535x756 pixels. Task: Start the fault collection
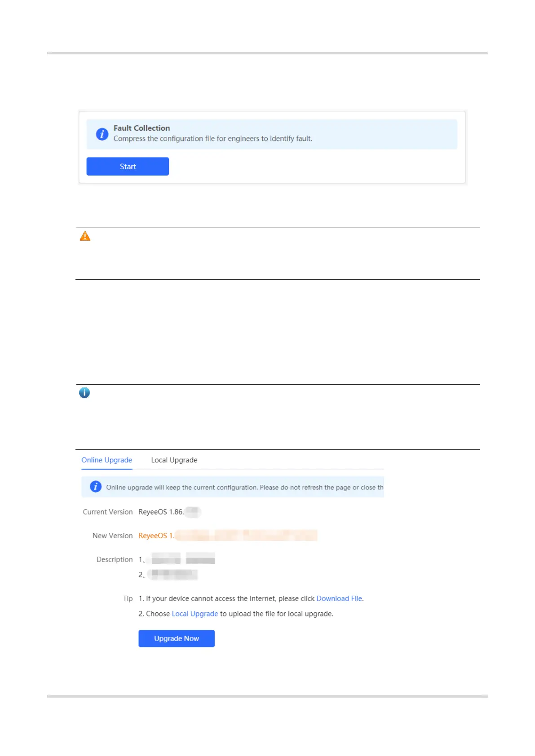[x=128, y=167]
